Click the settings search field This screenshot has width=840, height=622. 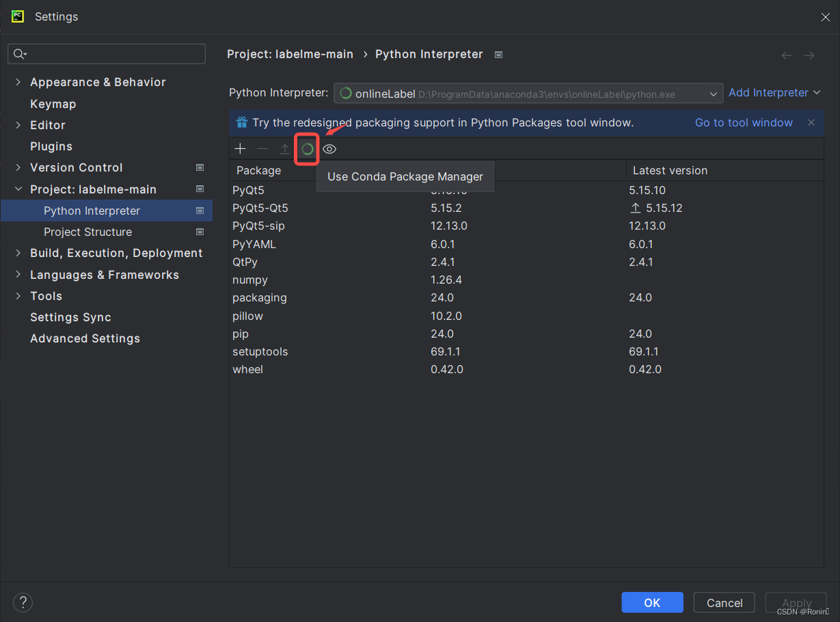pos(107,54)
